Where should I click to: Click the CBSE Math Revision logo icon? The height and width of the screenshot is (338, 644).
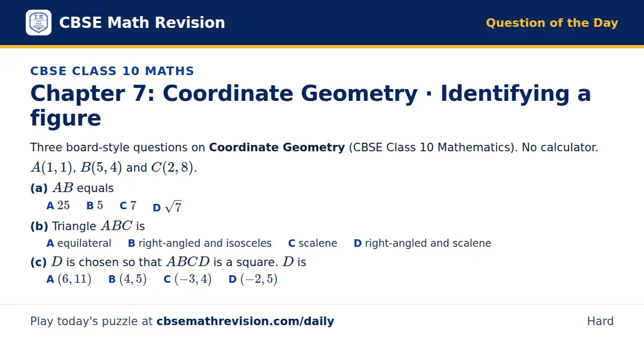click(39, 23)
